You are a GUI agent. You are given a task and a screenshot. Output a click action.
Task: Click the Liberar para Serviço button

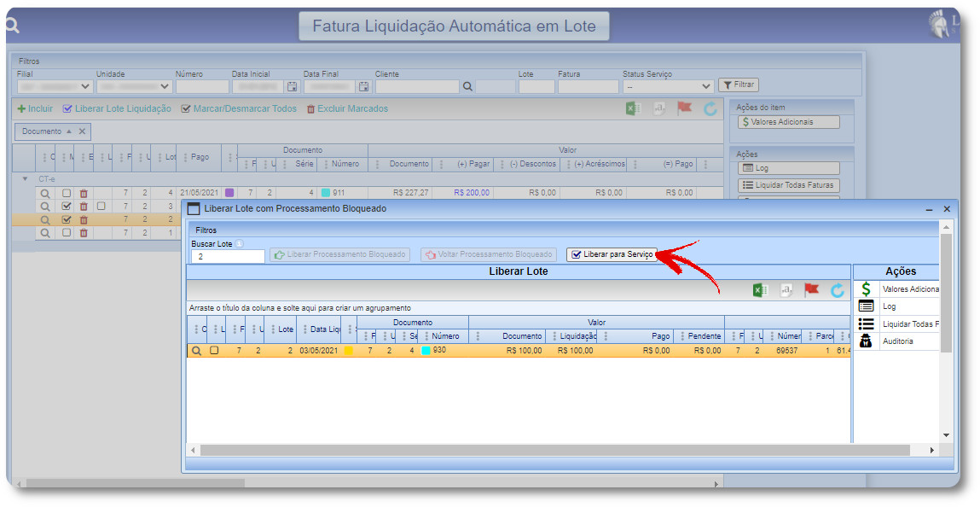612,254
